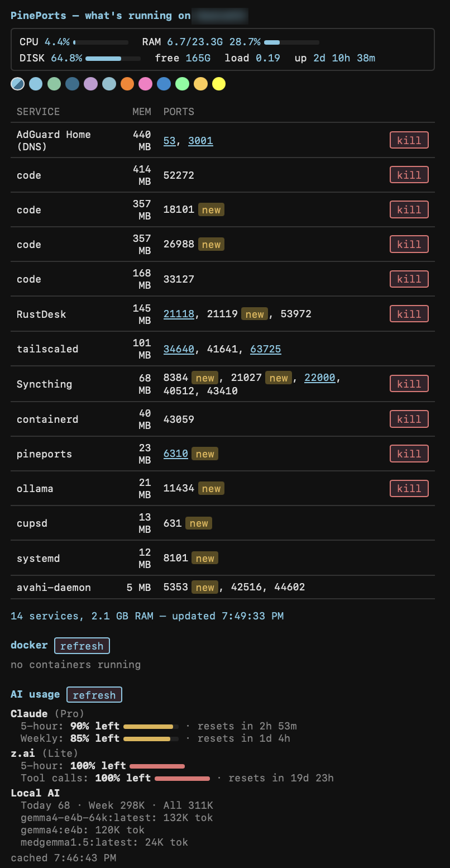The height and width of the screenshot is (868, 450).
Task: Kill the AdGuard Home (DNS) service
Action: point(409,140)
